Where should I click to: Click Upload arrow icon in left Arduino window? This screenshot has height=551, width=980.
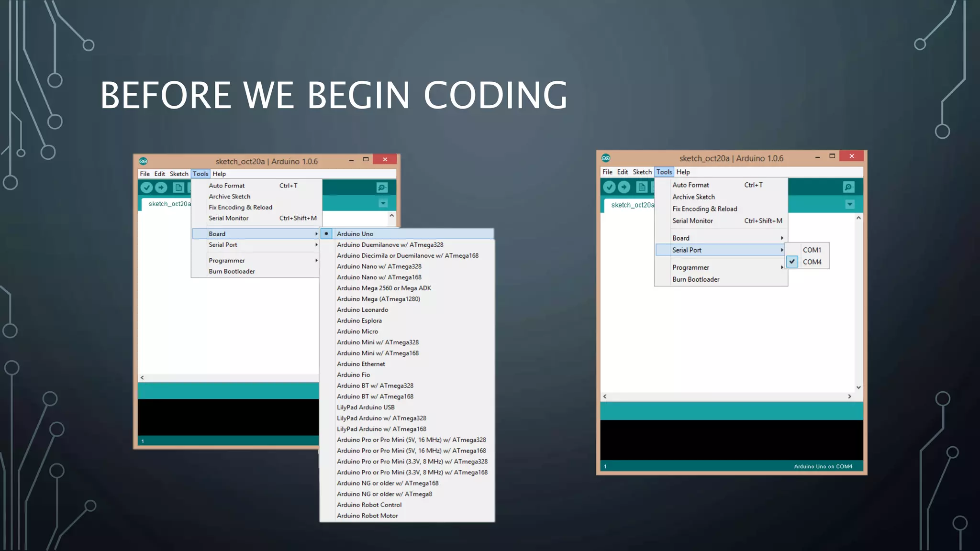click(161, 187)
